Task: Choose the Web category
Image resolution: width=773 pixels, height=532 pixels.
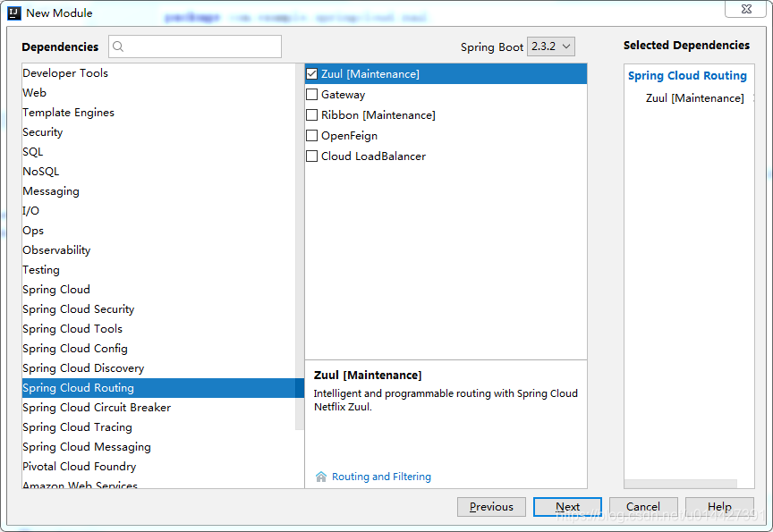Action: click(x=158, y=93)
